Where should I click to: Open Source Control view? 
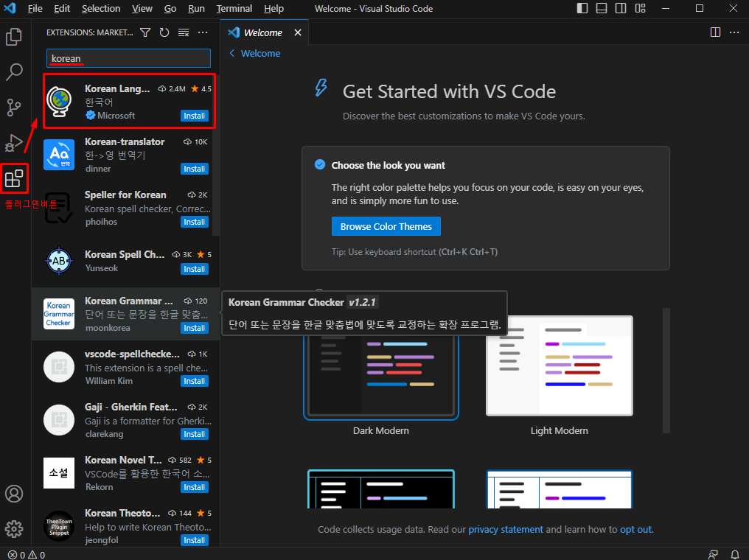pyautogui.click(x=14, y=108)
